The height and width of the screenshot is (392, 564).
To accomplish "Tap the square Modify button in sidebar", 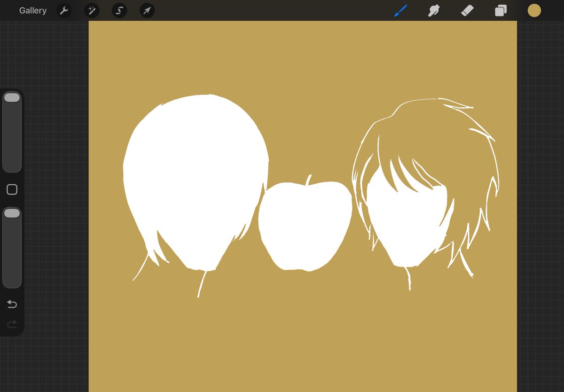I will coord(12,189).
